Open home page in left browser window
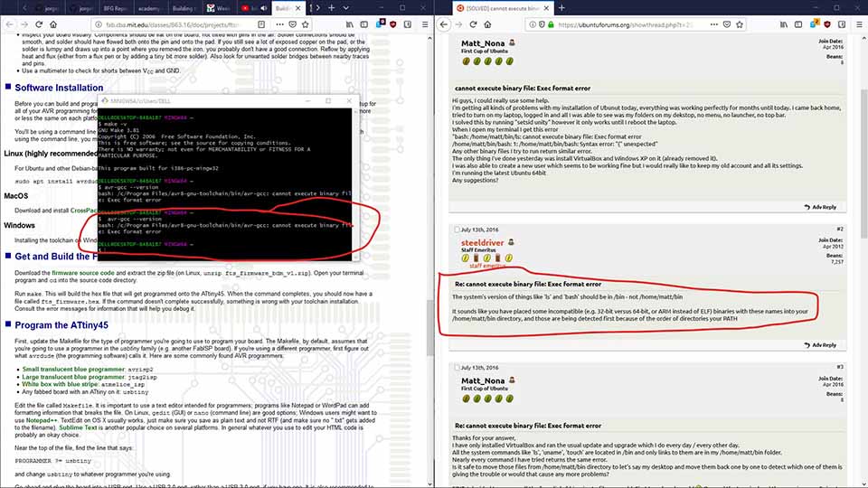 point(53,24)
